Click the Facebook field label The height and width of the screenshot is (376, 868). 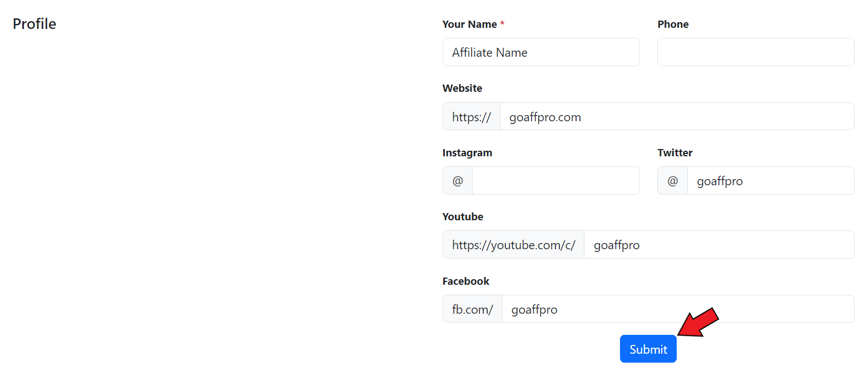465,281
